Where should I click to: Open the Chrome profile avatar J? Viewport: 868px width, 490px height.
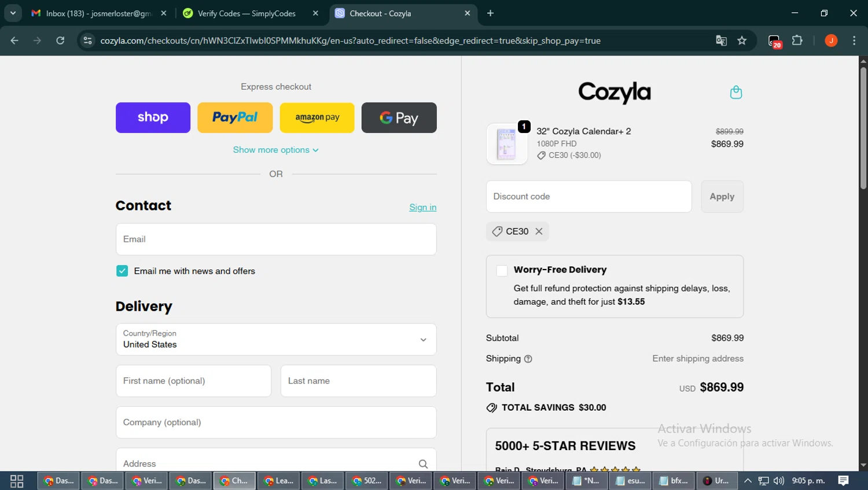[x=831, y=40]
